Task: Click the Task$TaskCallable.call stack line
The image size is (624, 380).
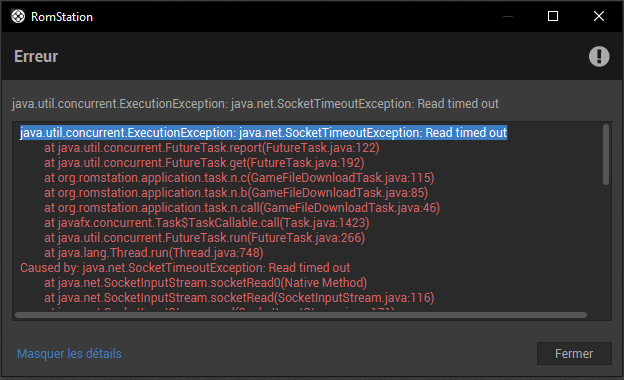Action: click(207, 222)
